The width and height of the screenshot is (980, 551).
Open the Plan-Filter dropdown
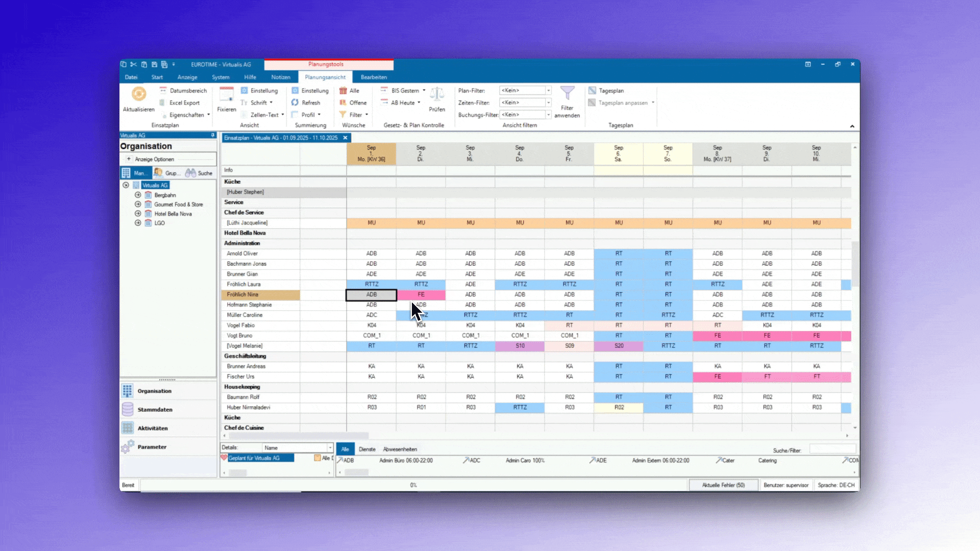click(549, 90)
